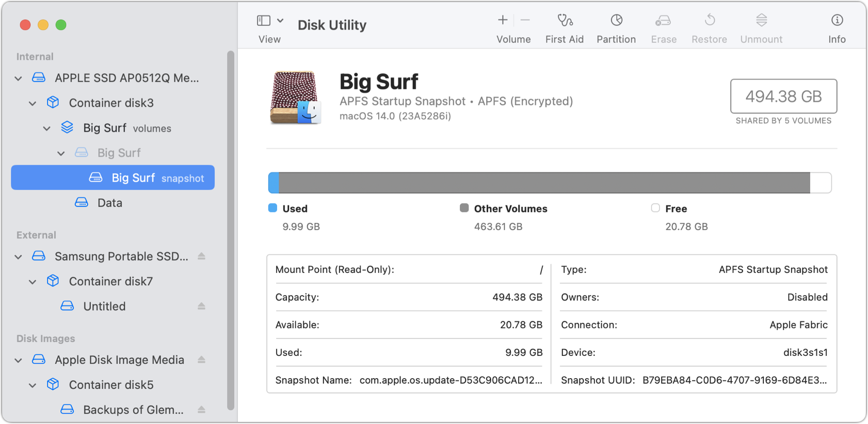Close the Disk Utility window

click(x=25, y=25)
